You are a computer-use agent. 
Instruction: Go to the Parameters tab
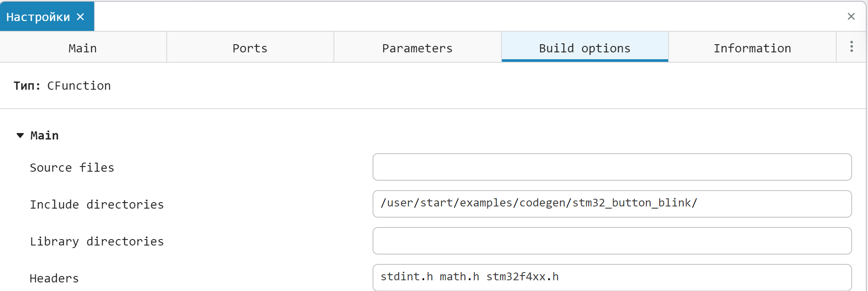coord(417,48)
